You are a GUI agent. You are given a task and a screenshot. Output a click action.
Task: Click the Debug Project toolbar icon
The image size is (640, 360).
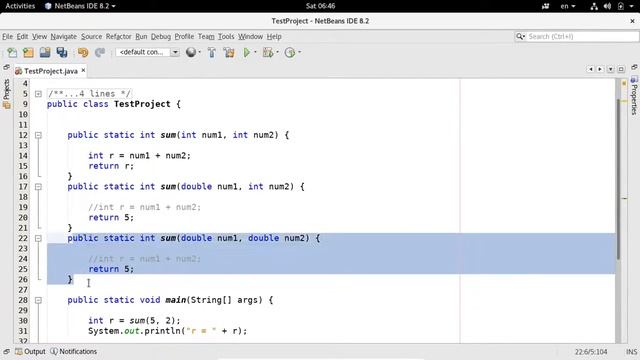click(268, 52)
